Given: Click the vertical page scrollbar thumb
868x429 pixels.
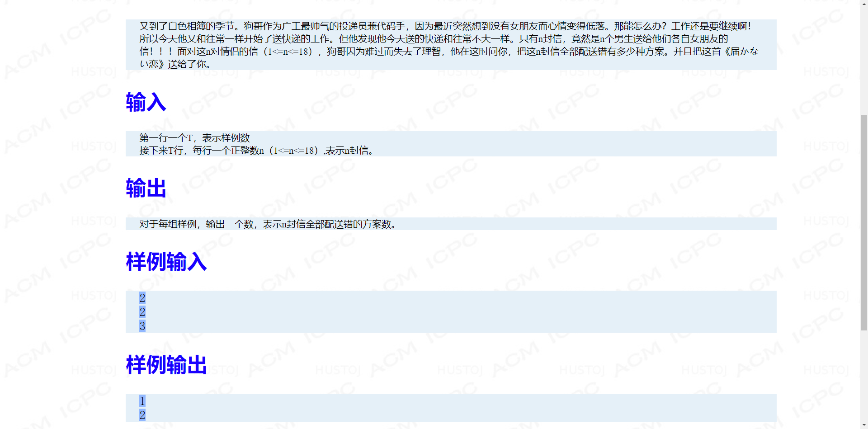Looking at the screenshot, I should point(864,223).
